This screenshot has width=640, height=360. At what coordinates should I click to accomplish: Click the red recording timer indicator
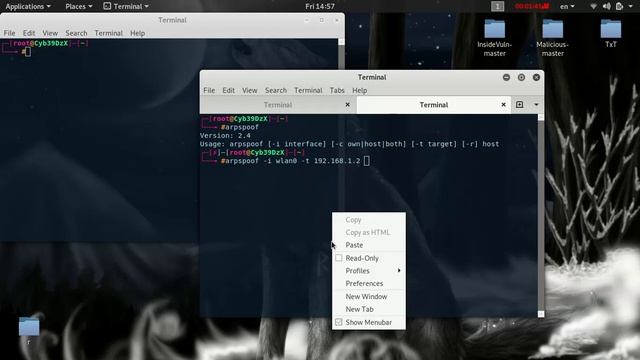coord(532,6)
